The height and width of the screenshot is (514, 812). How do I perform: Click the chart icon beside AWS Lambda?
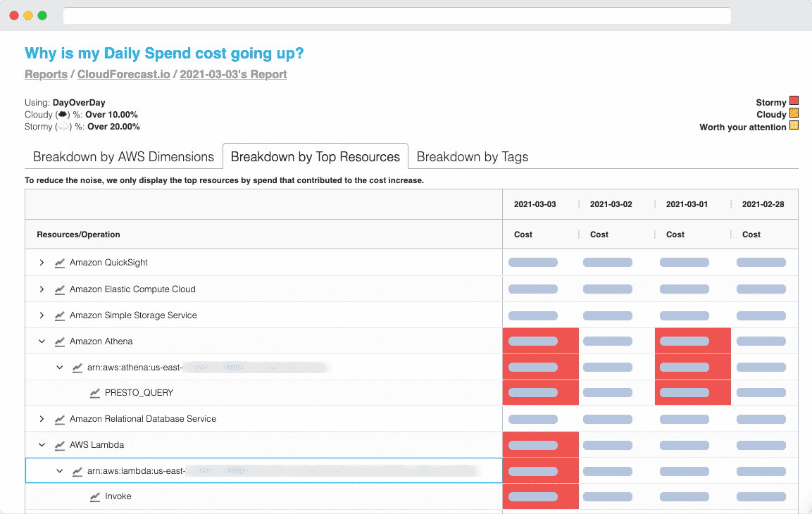point(60,445)
